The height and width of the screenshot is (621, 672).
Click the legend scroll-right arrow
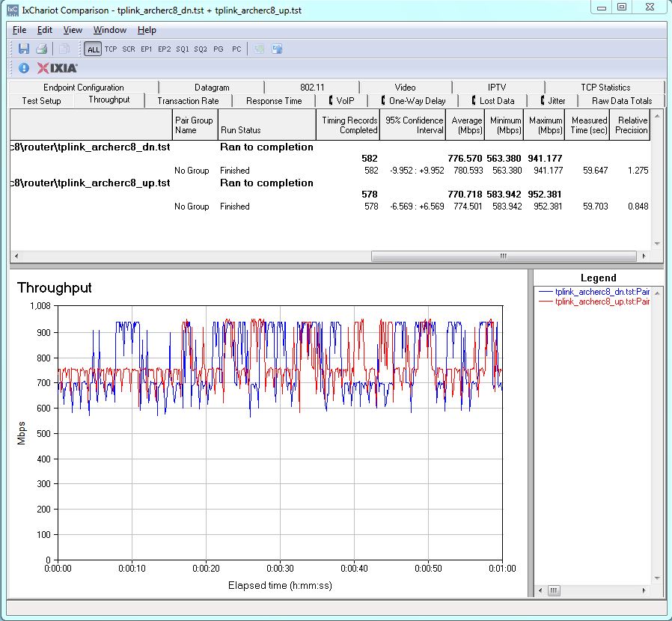click(644, 590)
